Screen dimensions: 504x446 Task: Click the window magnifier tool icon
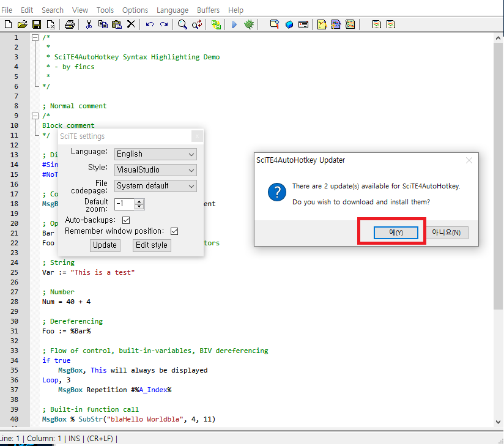(x=274, y=24)
